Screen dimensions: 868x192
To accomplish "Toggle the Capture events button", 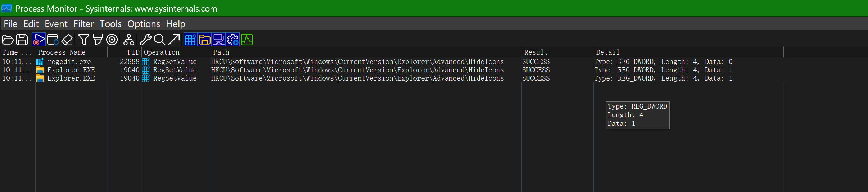I will pos(39,40).
